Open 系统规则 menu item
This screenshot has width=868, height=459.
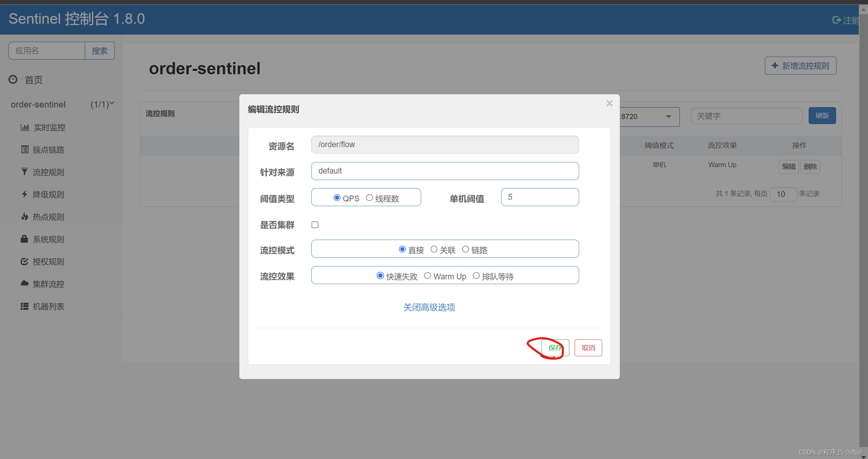pos(48,239)
